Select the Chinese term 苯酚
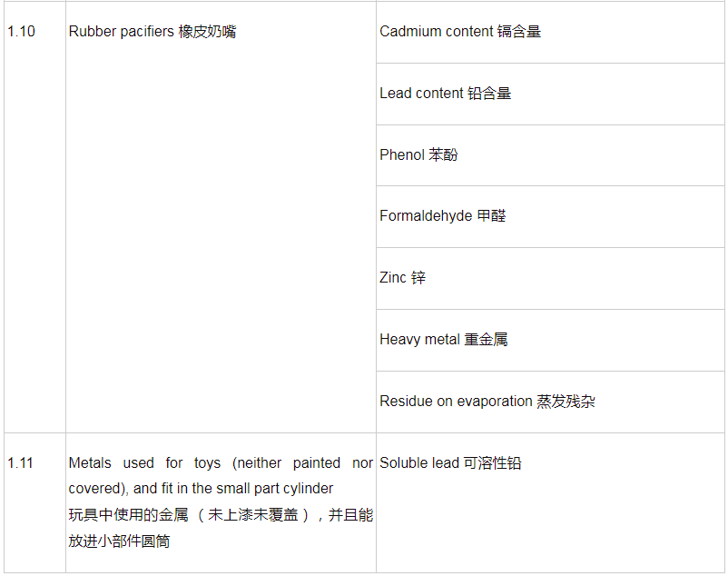Screen dimensions: 728x576 click(443, 155)
